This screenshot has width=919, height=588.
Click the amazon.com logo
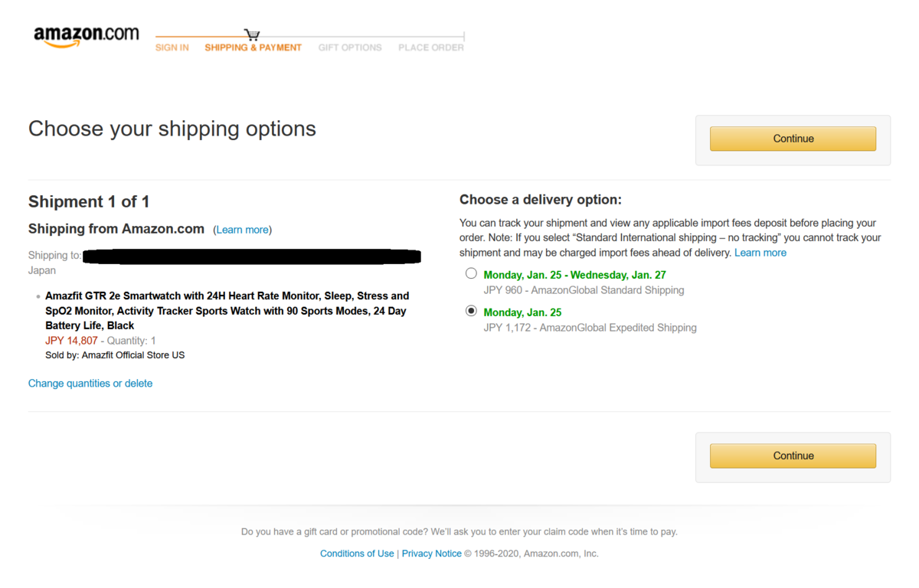(87, 36)
